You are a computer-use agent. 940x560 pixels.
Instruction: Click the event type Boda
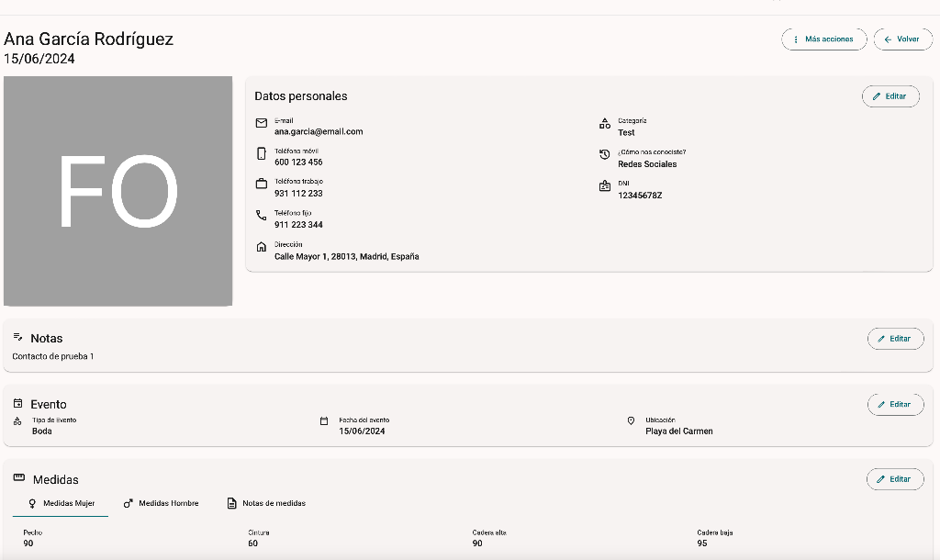click(42, 431)
